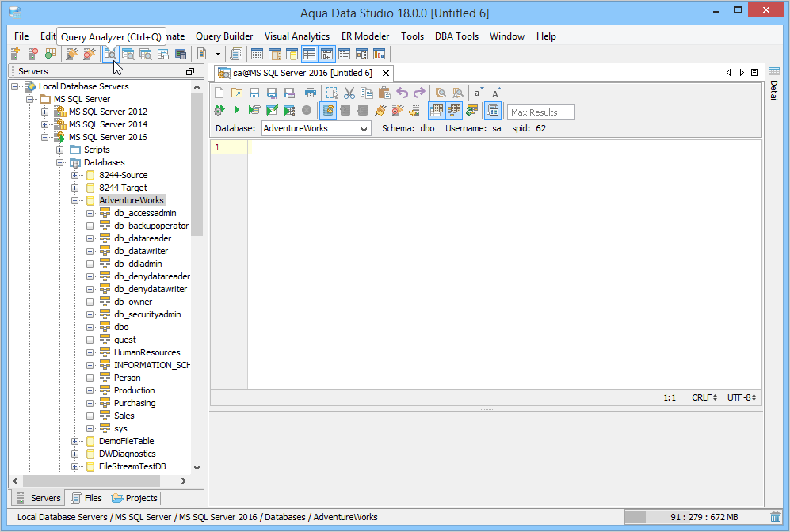Open the DBA Tools menu
The image size is (790, 532).
point(456,36)
